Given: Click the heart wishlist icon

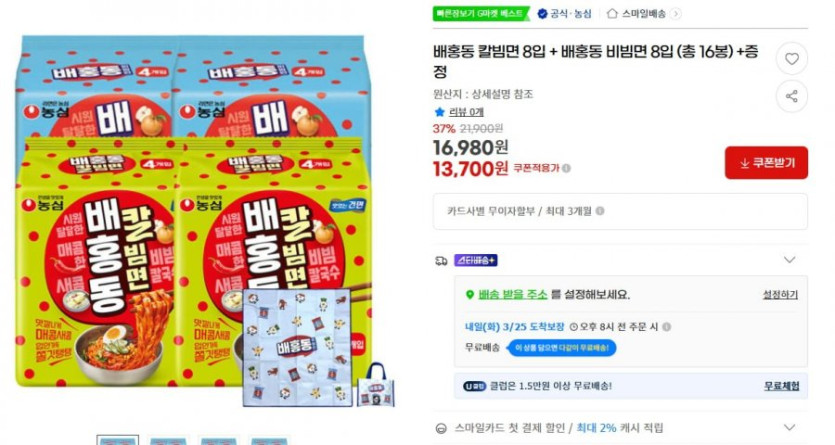Looking at the screenshot, I should 792,59.
